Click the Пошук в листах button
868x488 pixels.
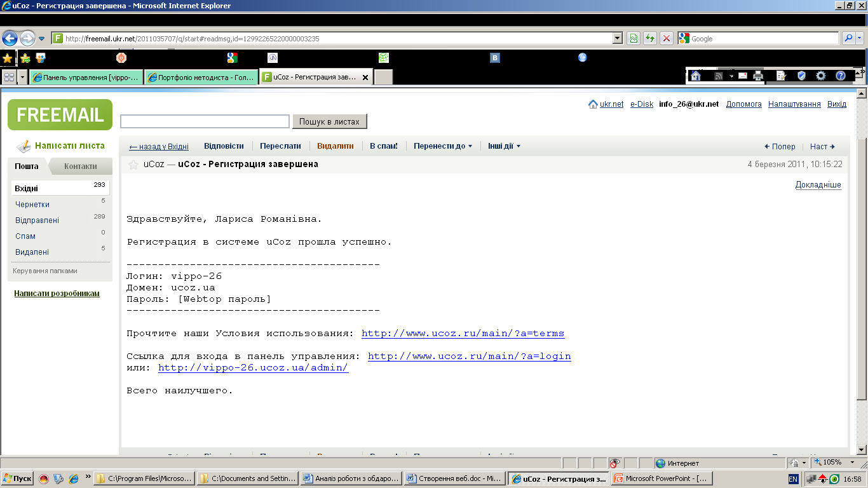pyautogui.click(x=329, y=121)
